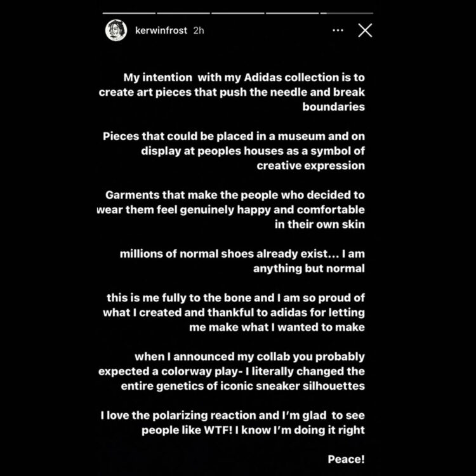Screen dimensions: 476x476
Task: Tap the 'Pieces that could be placed in a museum' text
Action: [x=234, y=151]
